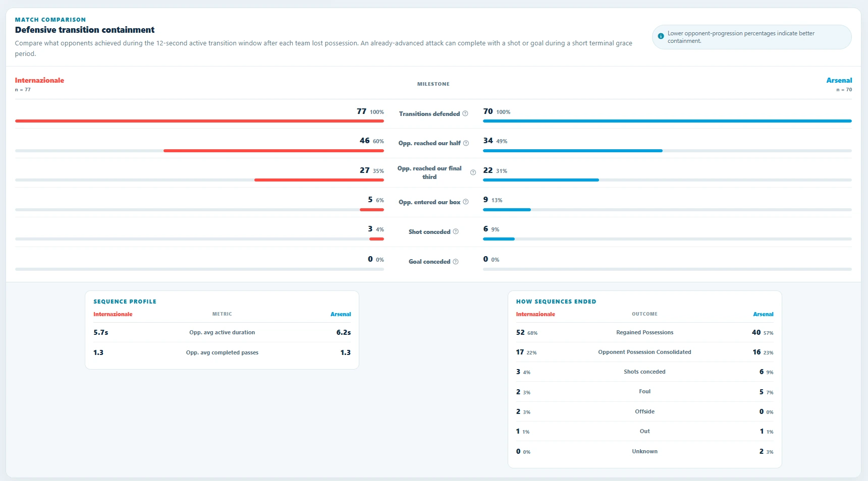
Task: Click Arsenal's "40 57%" regained value
Action: pos(763,333)
